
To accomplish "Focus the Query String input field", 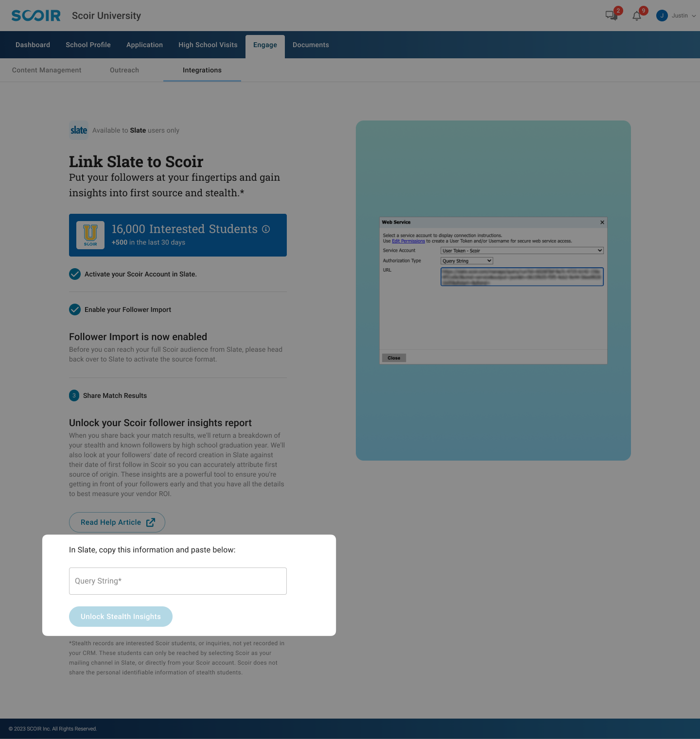I will click(x=178, y=581).
